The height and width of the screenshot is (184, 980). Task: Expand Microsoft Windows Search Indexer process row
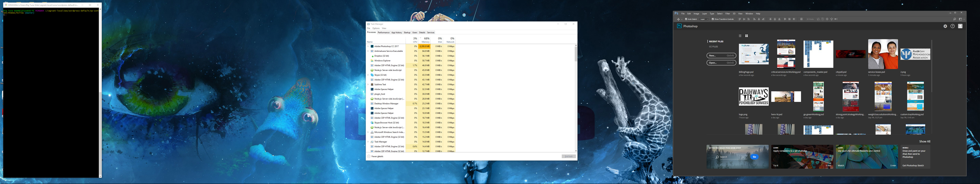coord(368,132)
